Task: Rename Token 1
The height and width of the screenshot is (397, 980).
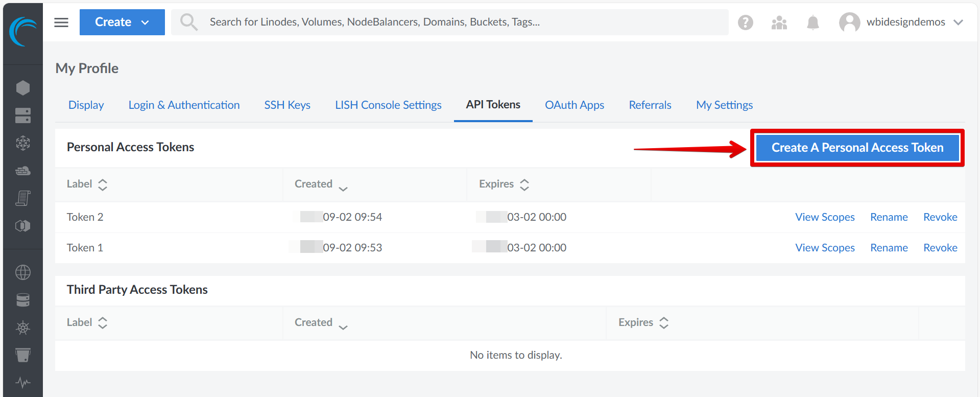Action: point(889,248)
